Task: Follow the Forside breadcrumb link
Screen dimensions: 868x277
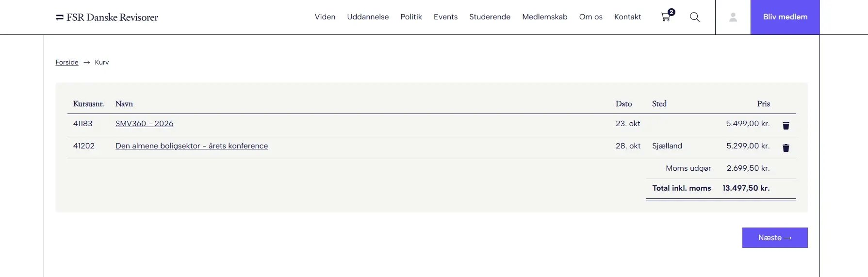Action: pyautogui.click(x=67, y=62)
